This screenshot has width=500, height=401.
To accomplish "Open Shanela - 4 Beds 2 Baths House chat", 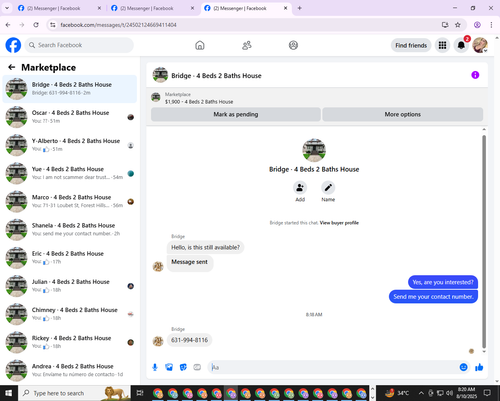I will click(69, 229).
